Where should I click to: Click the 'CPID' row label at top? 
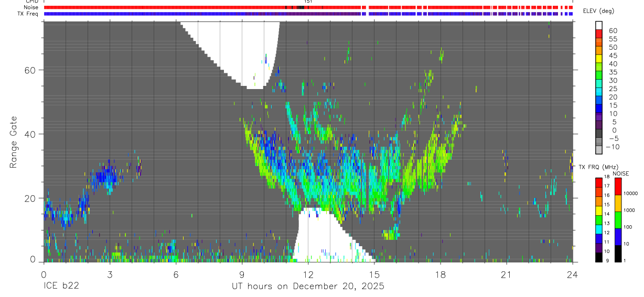[32, 2]
